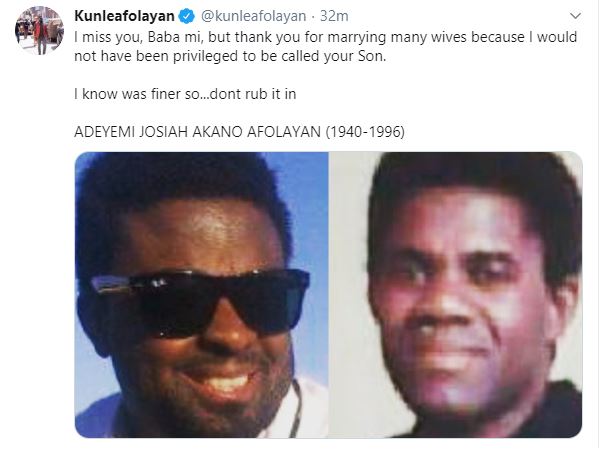Open Kunleafolayan's round profile avatar
The image size is (603, 472).
[x=39, y=30]
